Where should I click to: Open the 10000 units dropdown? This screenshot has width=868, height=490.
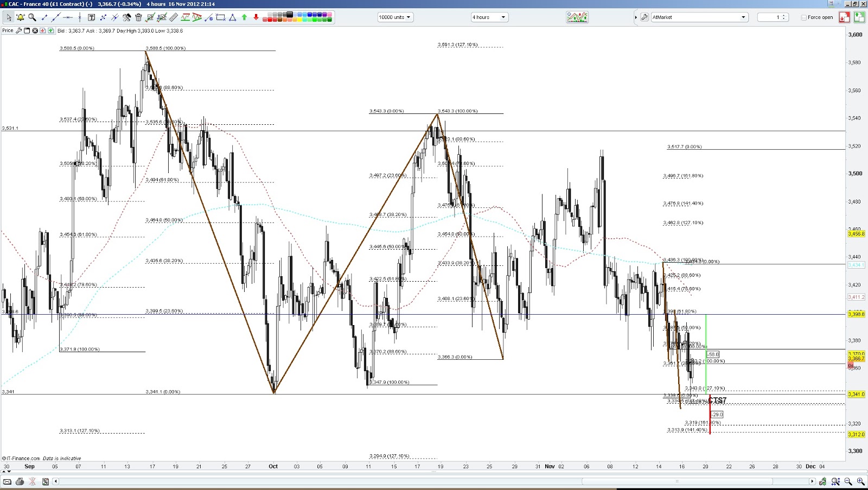[x=395, y=17]
